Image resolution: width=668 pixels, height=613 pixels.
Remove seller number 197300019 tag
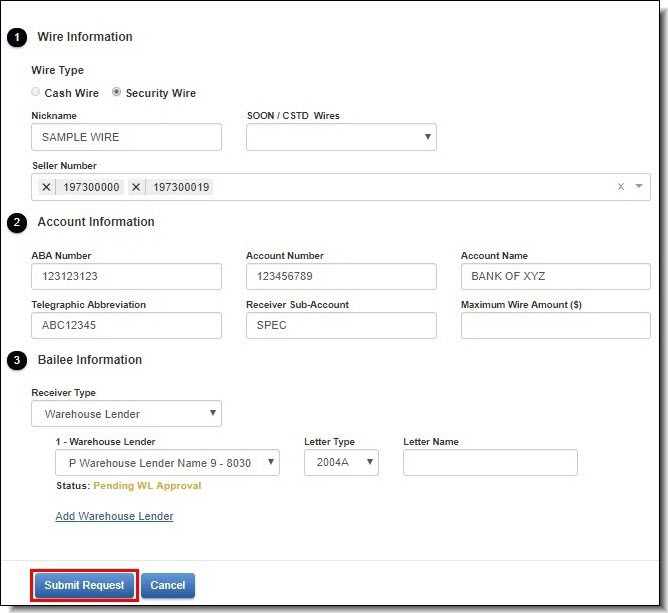(136, 187)
